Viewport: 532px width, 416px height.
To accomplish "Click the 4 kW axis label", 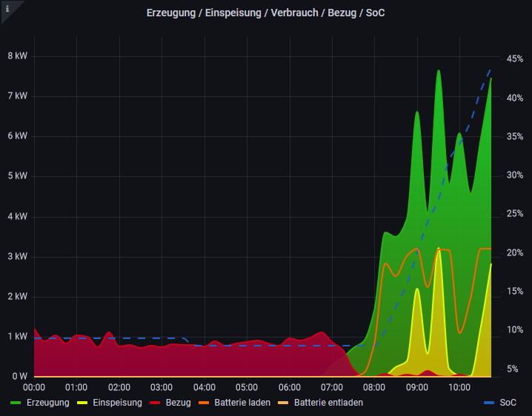I will pyautogui.click(x=17, y=216).
